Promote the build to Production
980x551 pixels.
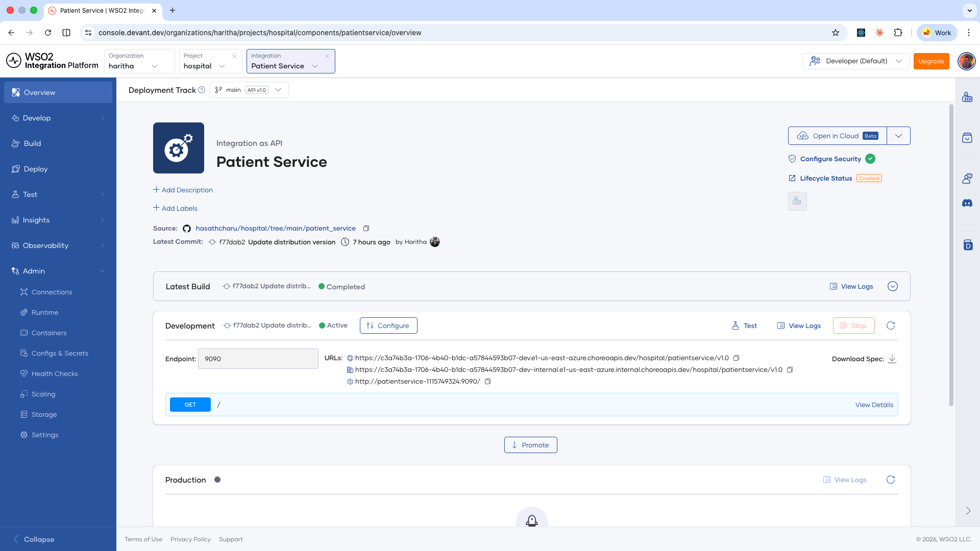[x=531, y=445]
